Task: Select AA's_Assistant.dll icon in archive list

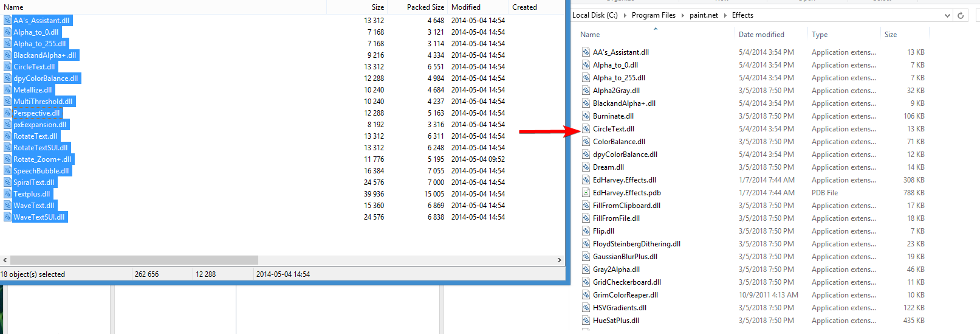Action: pos(8,21)
